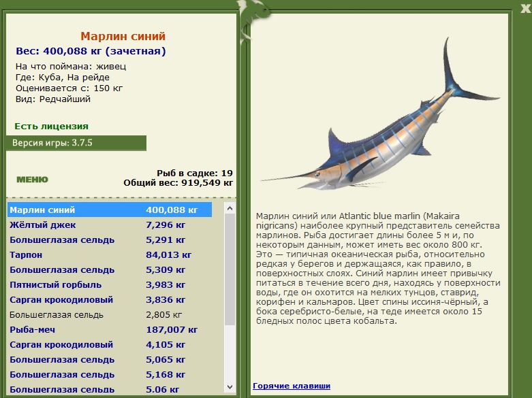Click the Версия игры: 3.7.5 bar
This screenshot has height=398, width=532.
click(76, 143)
